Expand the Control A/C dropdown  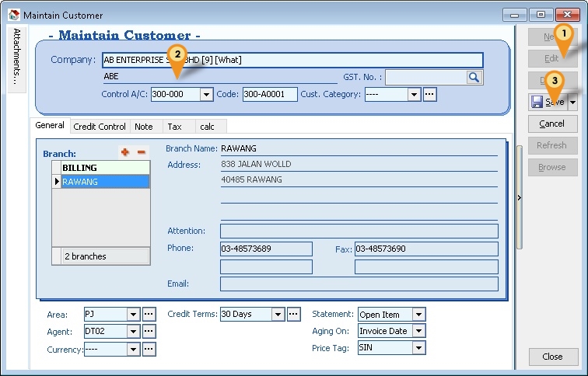(x=206, y=94)
